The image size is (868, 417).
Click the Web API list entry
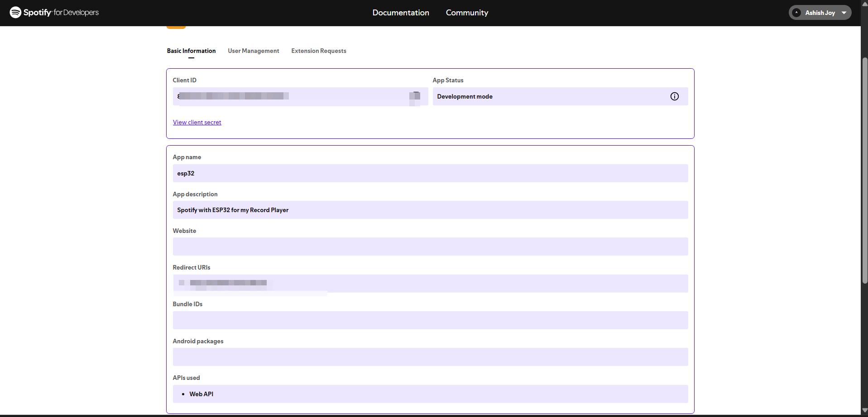tap(201, 394)
